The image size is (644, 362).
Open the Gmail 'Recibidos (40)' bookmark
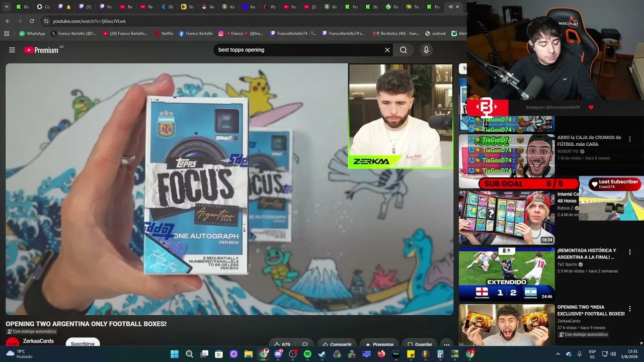coord(396,34)
